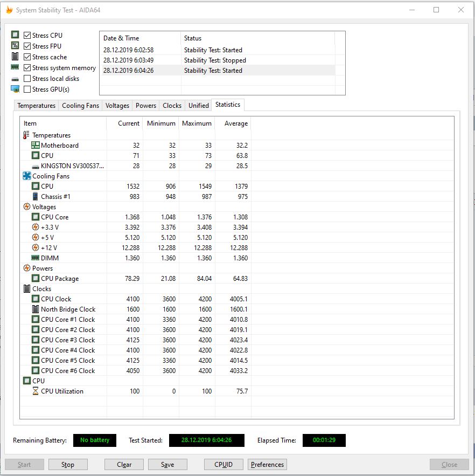This screenshot has width=475, height=476.
Task: Select the Statistics tab
Action: [x=228, y=105]
